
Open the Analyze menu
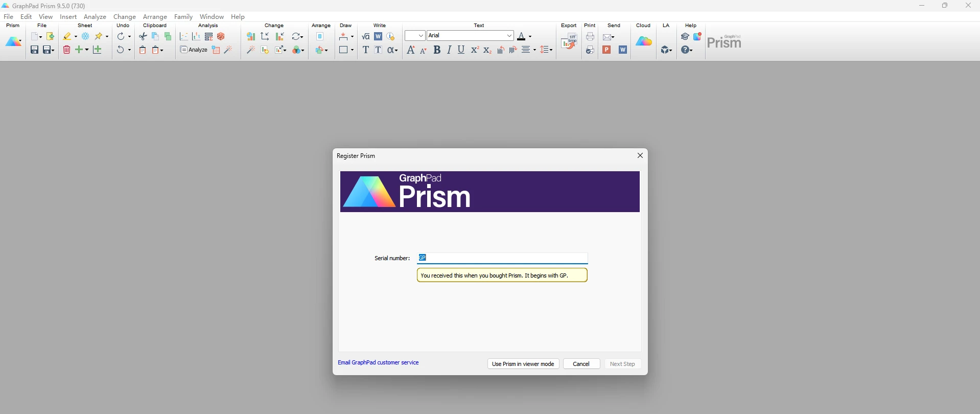95,17
